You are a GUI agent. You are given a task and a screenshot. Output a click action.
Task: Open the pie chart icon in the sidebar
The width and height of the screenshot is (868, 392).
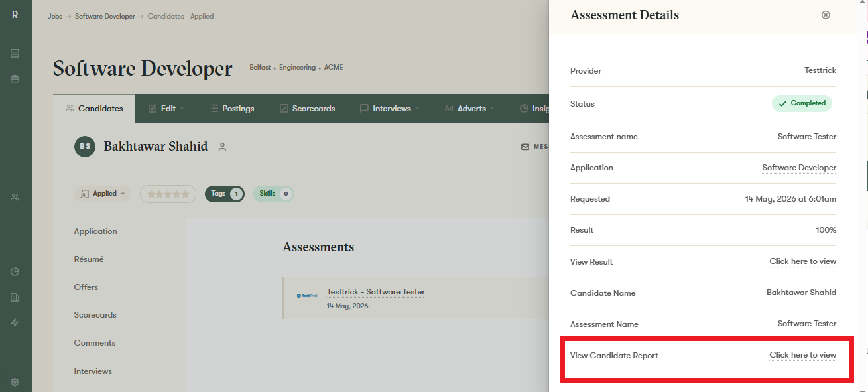[15, 271]
